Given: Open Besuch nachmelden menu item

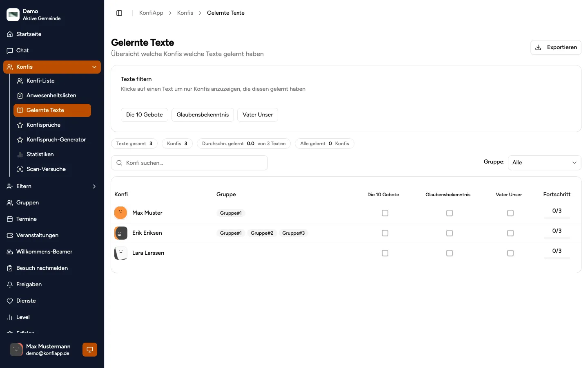Looking at the screenshot, I should point(52,268).
